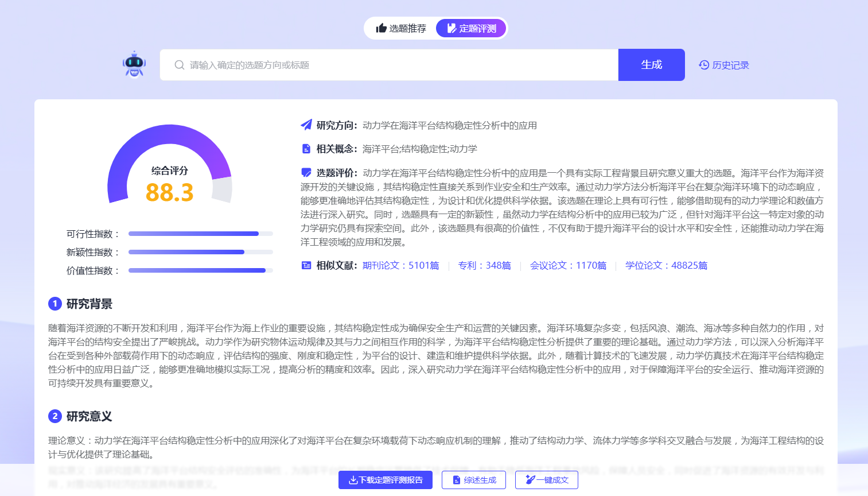Click the 综述生成 button
Screen dimensions: 868x496
tap(474, 480)
